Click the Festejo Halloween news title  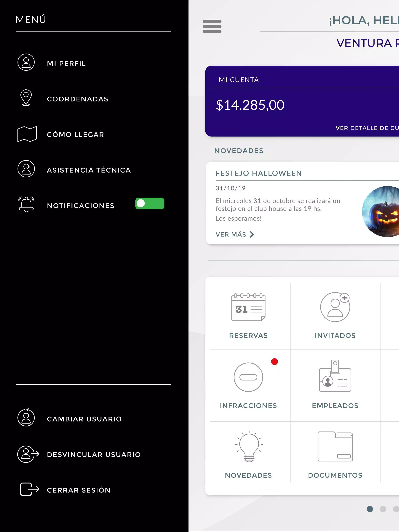click(259, 173)
